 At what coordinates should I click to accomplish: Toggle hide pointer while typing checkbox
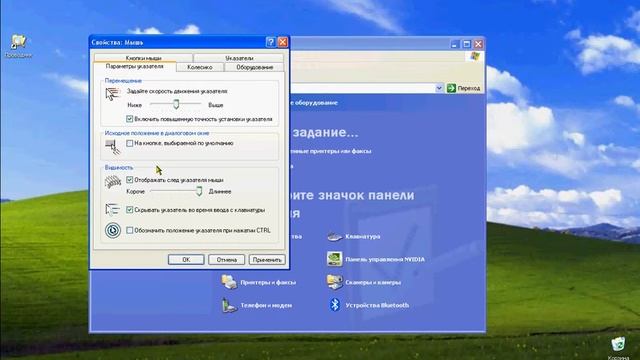coord(129,210)
